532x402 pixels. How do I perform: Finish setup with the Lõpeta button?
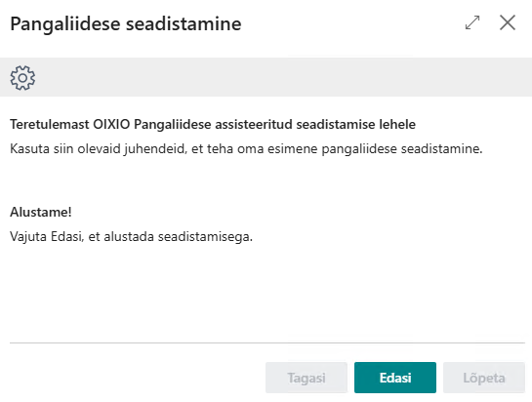[x=484, y=378]
